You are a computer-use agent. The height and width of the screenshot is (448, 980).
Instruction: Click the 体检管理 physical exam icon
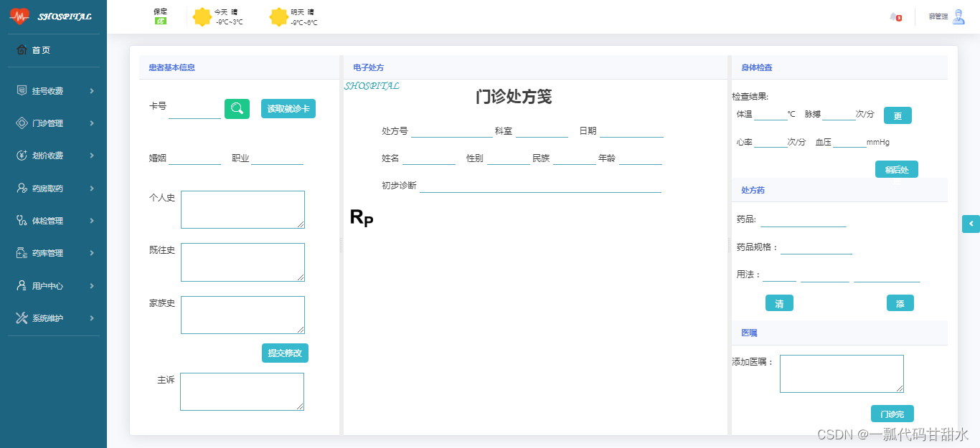22,220
